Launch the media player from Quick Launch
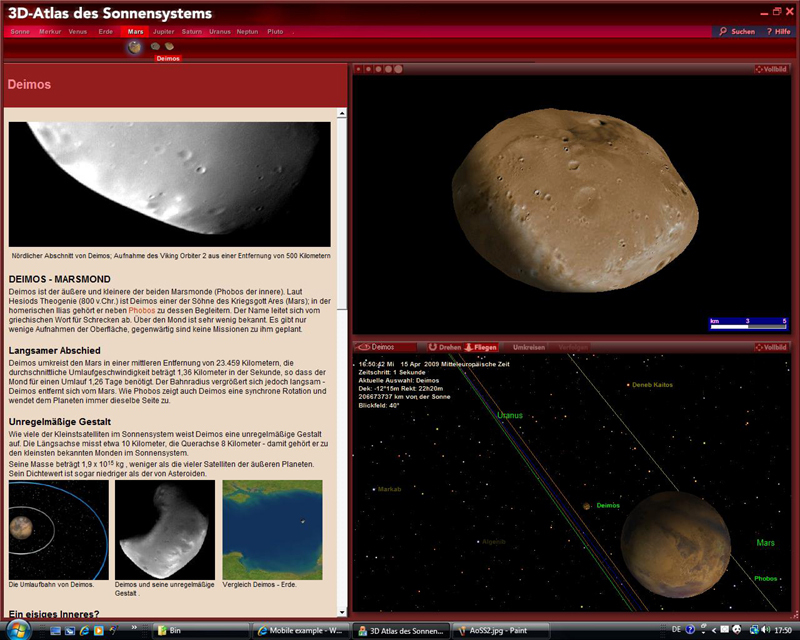Screen dimensions: 800x640 (98, 631)
